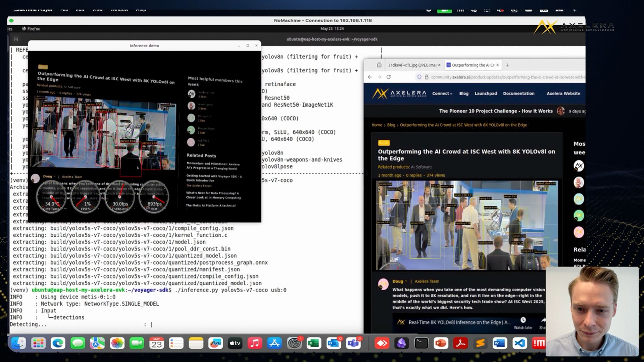Screen dimensions: 644x362
Task: Open FaceTime from the Dock
Action: click(137, 343)
